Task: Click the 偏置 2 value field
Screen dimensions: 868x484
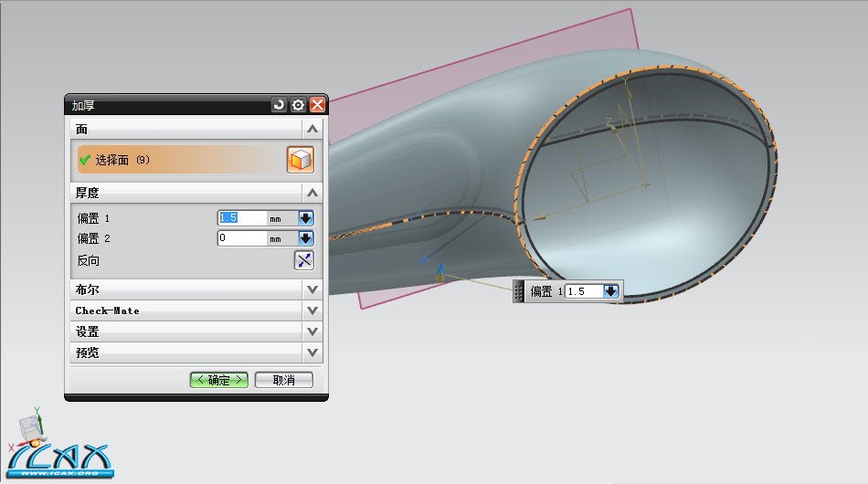Action: point(242,238)
